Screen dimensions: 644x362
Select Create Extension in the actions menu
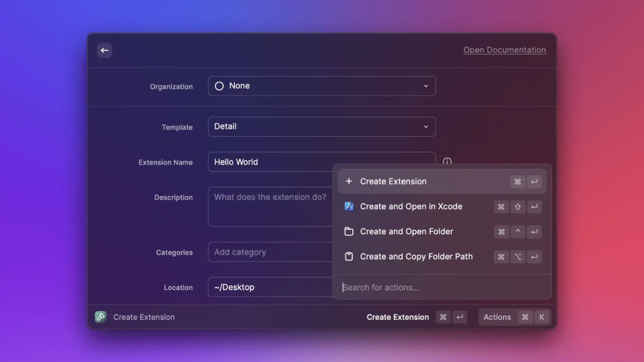pyautogui.click(x=442, y=181)
